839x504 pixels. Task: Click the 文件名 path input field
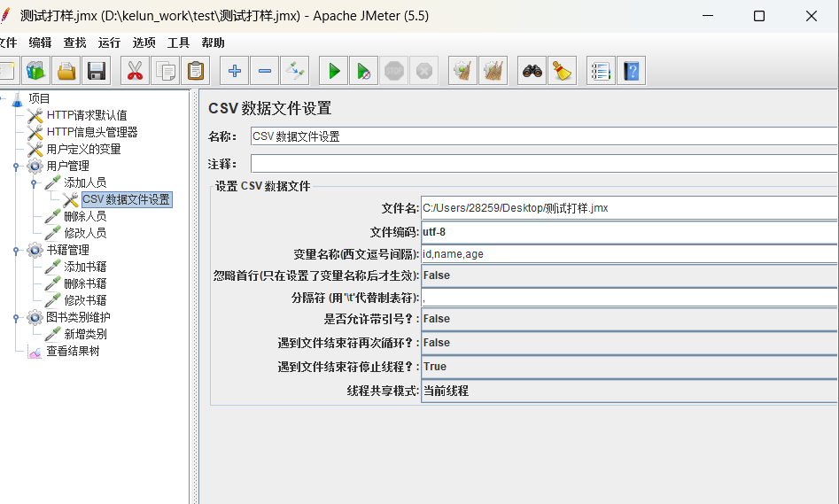point(630,208)
